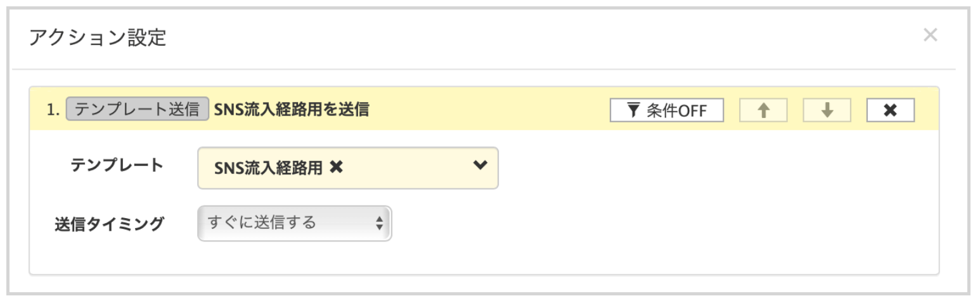This screenshot has width=980, height=303.
Task: Clear the selected SNS流入経路用 template
Action: pos(337,167)
